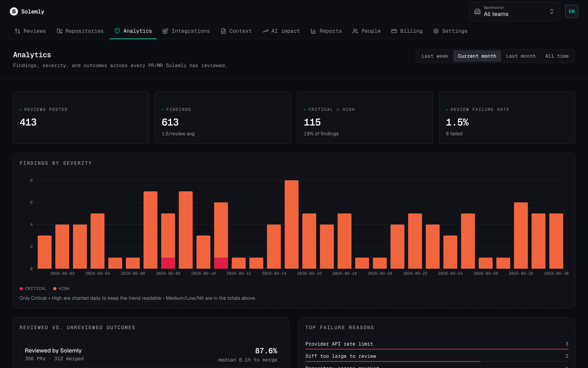The height and width of the screenshot is (368, 588).
Task: Select the Last week time range
Action: (435, 56)
